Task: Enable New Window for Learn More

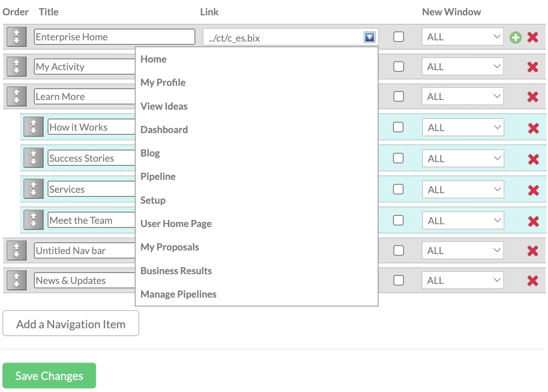Action: point(399,96)
